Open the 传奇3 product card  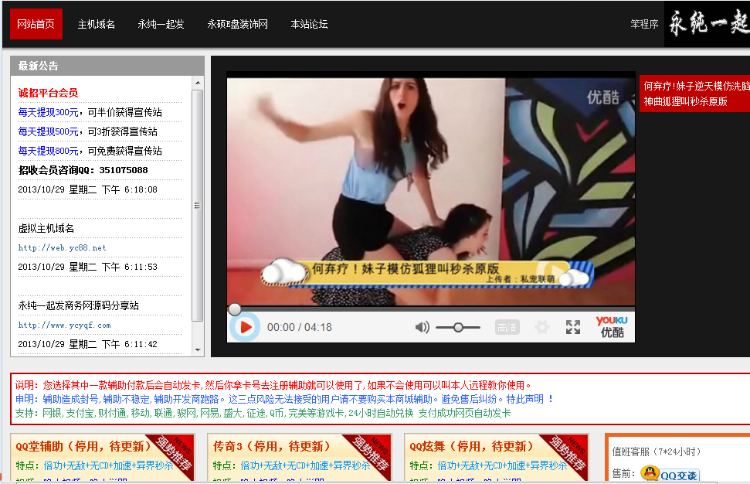tap(299, 457)
